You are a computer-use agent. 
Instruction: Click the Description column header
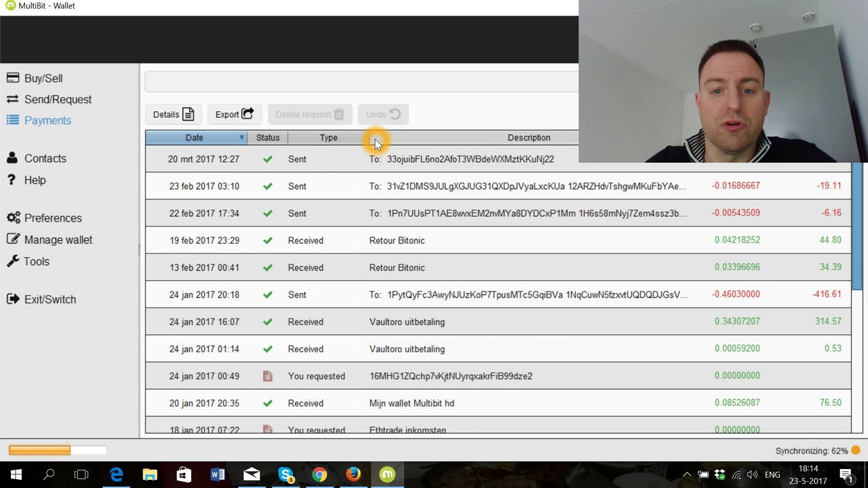[529, 138]
